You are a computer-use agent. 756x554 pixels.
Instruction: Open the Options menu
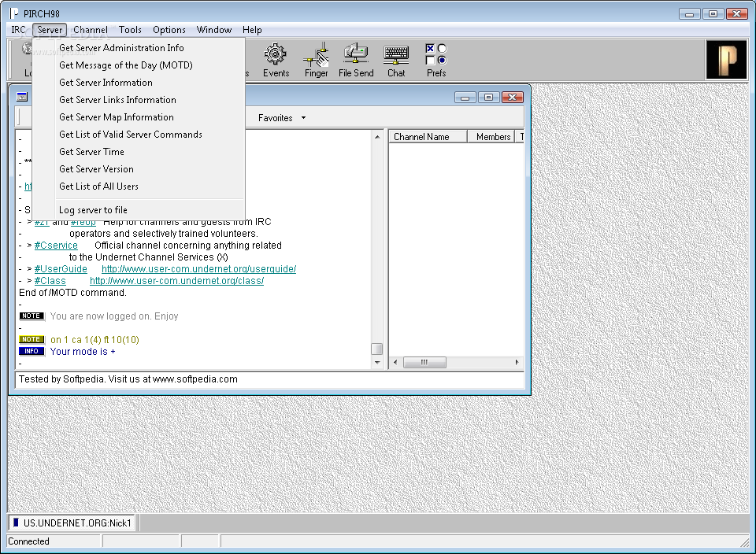click(169, 30)
